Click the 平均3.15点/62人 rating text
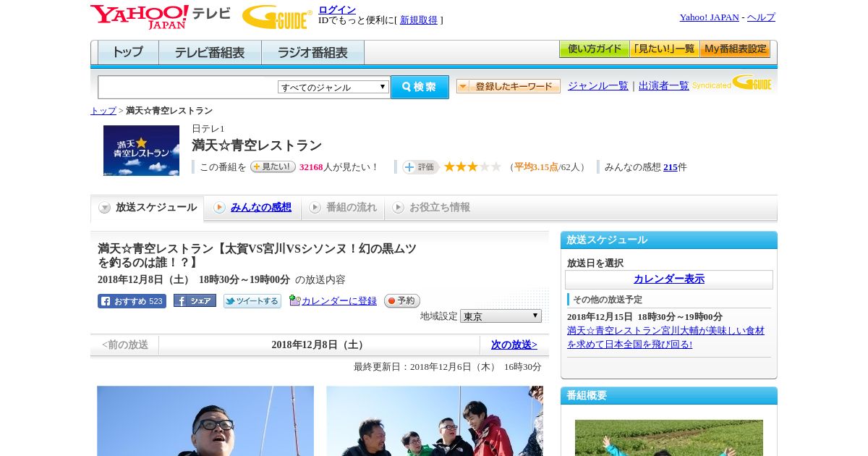Image resolution: width=868 pixels, height=456 pixels. point(549,167)
